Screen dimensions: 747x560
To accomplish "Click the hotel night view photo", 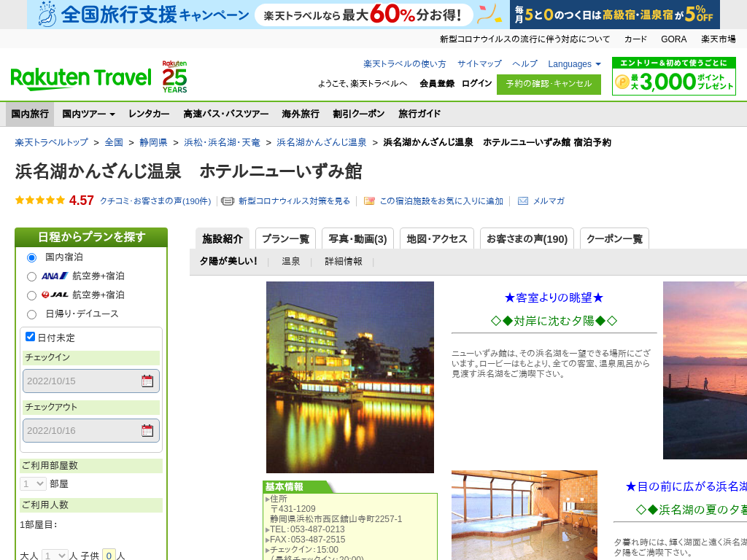I will [x=350, y=377].
